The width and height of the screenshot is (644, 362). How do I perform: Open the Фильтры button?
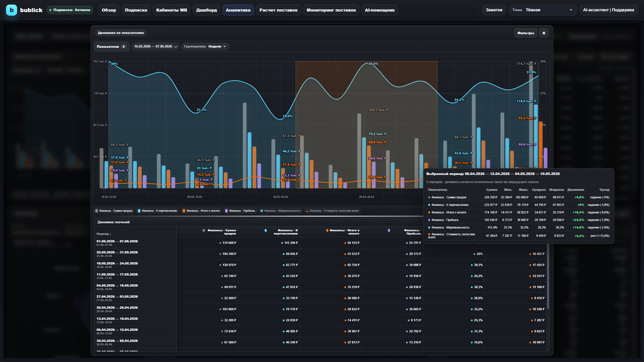click(526, 33)
